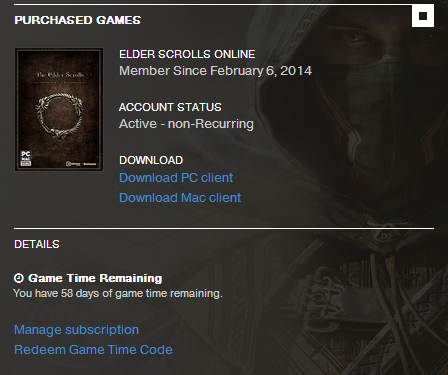Open the Manage subscription link
The image size is (448, 375).
click(76, 330)
